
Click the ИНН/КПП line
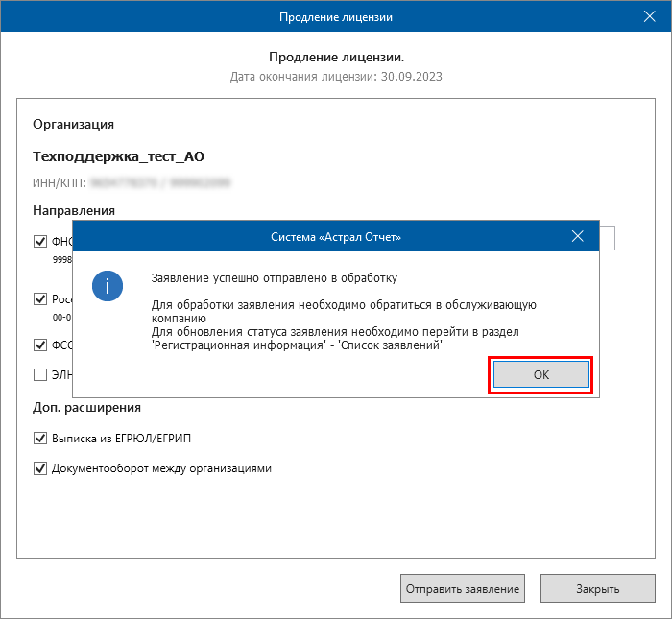[x=134, y=180]
